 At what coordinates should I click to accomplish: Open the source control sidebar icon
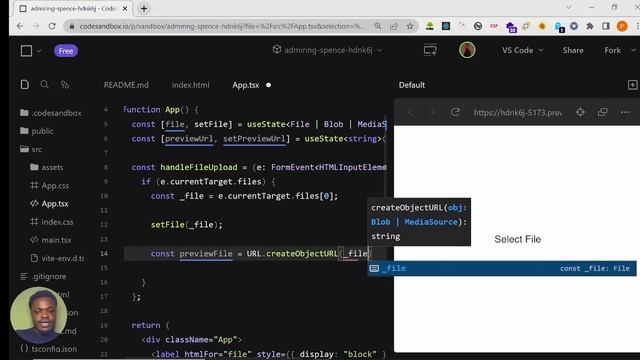point(64,84)
